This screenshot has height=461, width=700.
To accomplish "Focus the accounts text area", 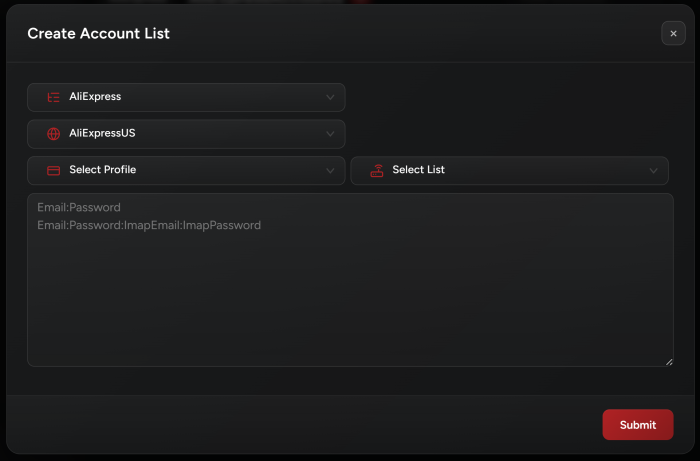I will pos(350,300).
